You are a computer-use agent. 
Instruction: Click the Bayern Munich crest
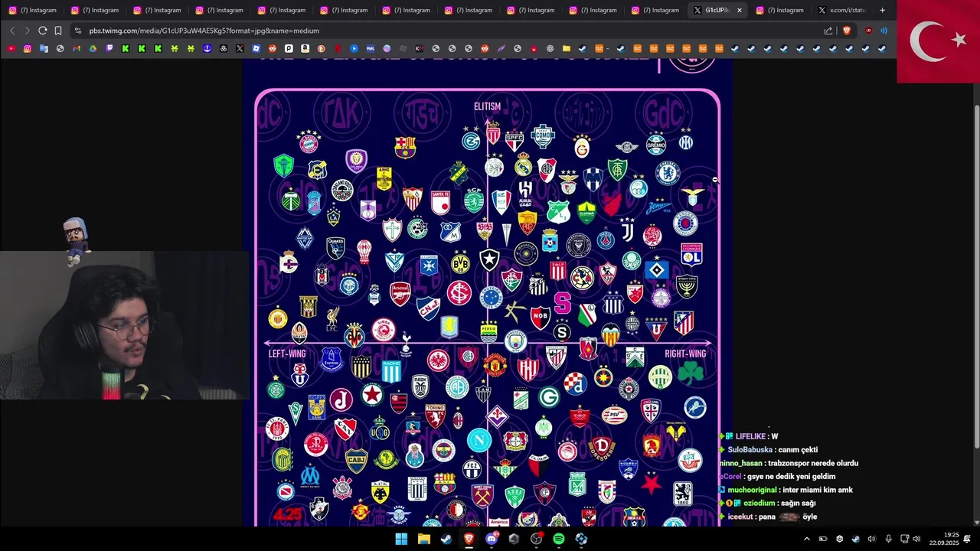tap(309, 142)
